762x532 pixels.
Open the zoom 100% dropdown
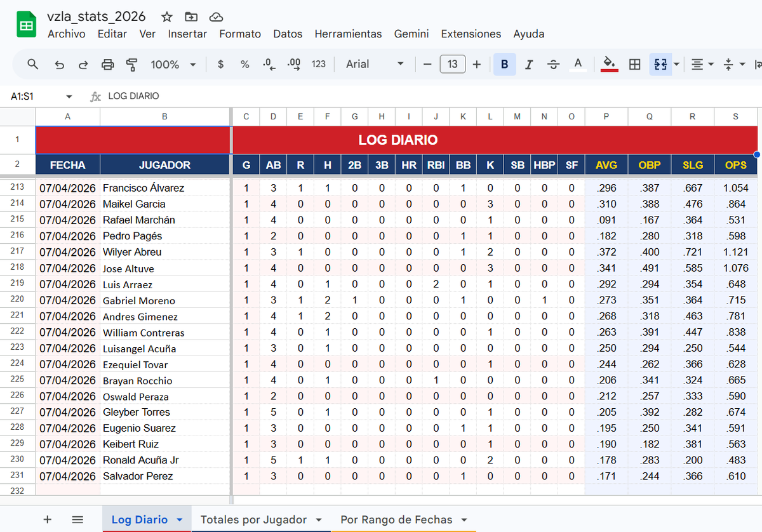point(173,64)
